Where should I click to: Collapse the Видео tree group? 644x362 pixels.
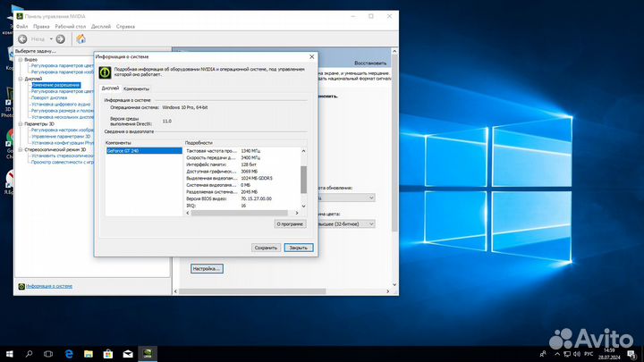click(x=20, y=60)
